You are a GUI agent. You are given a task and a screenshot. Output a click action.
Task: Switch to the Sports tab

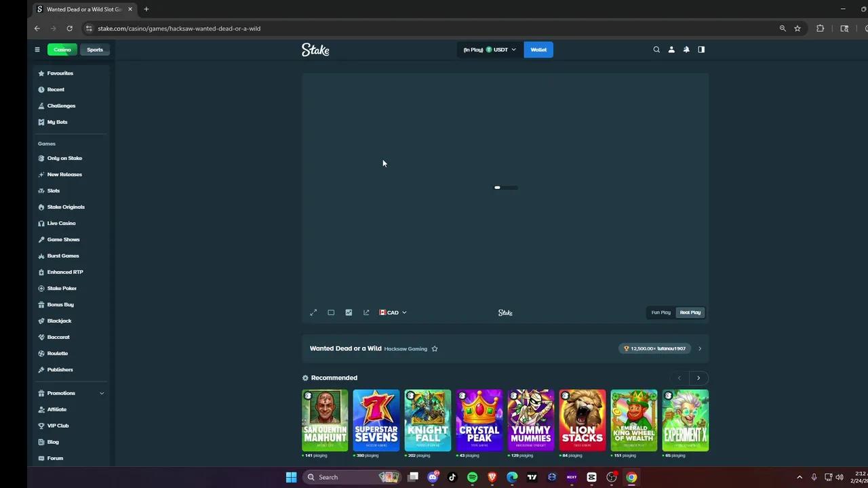[x=94, y=49]
